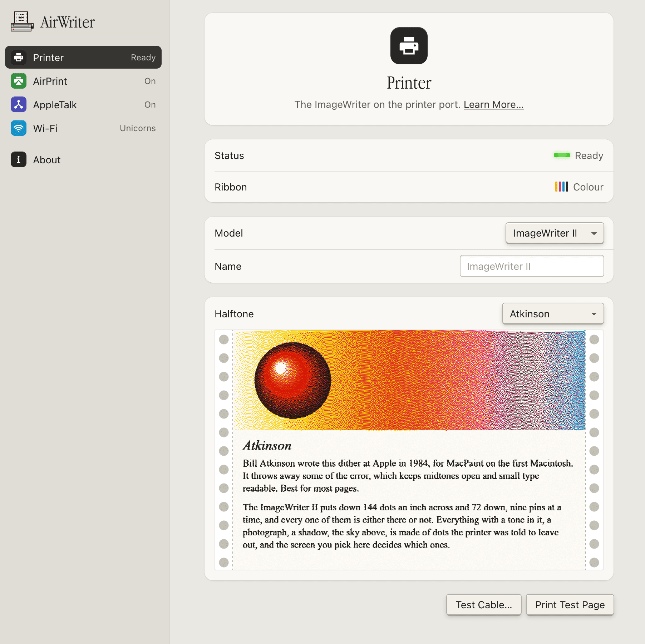Click the 'Ribbon' row label
The height and width of the screenshot is (644, 645).
point(231,187)
